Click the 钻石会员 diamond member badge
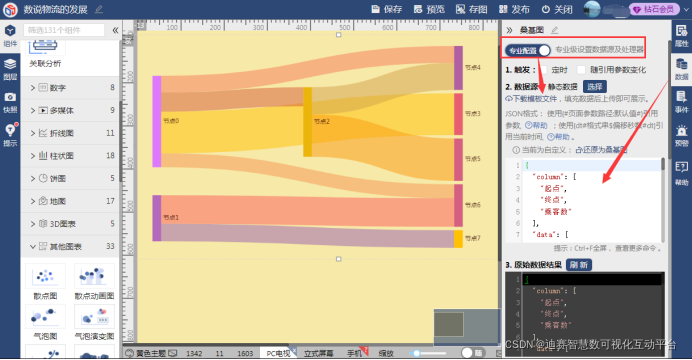 pyautogui.click(x=654, y=9)
